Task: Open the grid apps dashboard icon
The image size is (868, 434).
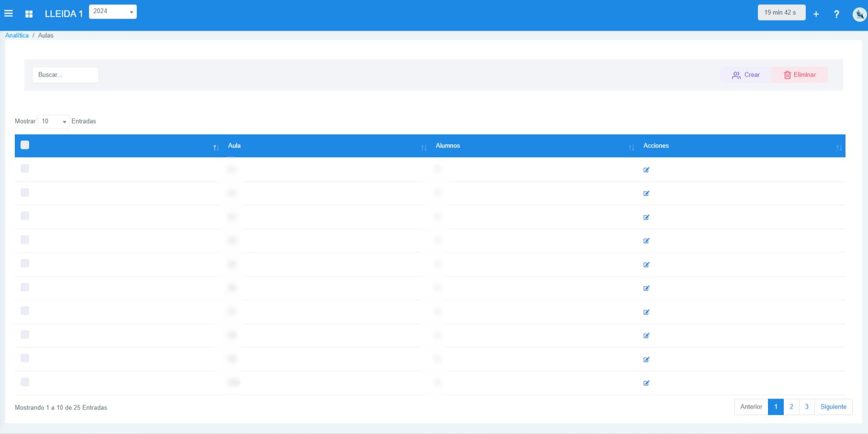Action: click(x=29, y=14)
